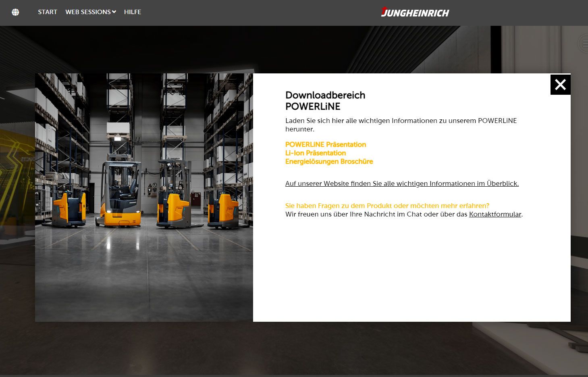This screenshot has height=377, width=588.
Task: Click the 'Downloadbereich POWERLiNE' heading
Action: click(325, 101)
